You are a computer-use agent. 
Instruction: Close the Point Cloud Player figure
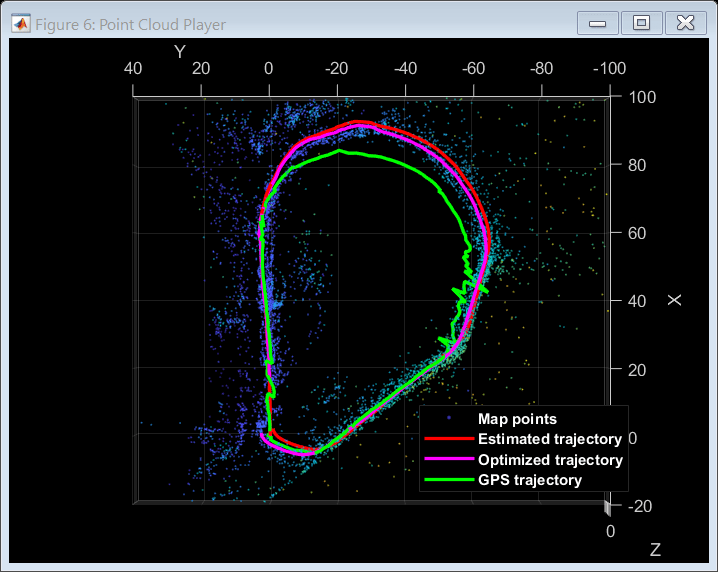[686, 24]
